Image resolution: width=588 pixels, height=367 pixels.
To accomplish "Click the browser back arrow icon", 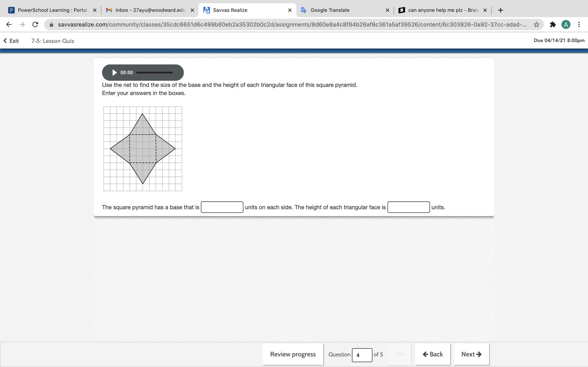I will click(x=9, y=24).
